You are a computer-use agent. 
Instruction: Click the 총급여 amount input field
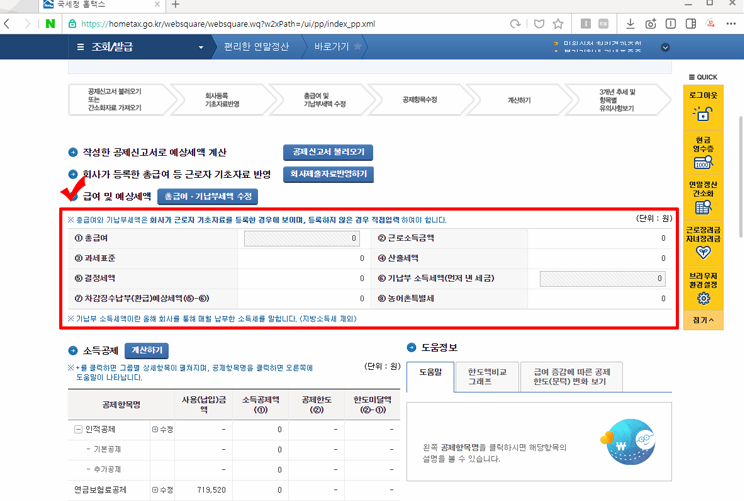[x=301, y=239]
